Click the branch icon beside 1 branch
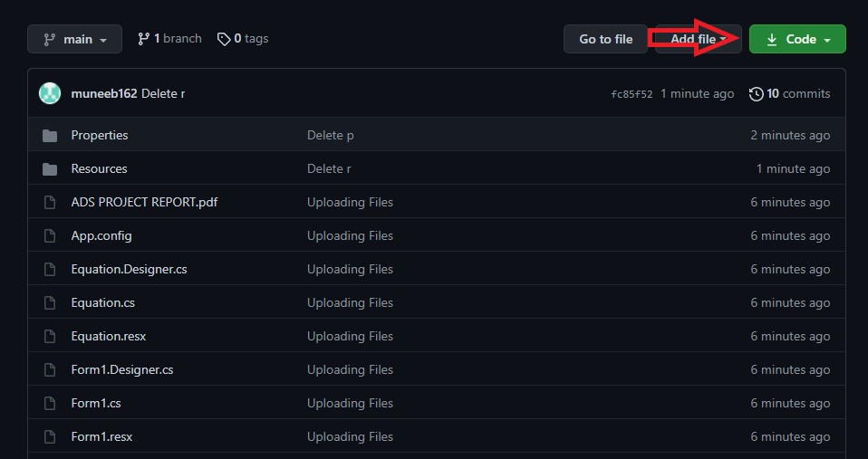This screenshot has height=459, width=868. (x=143, y=39)
